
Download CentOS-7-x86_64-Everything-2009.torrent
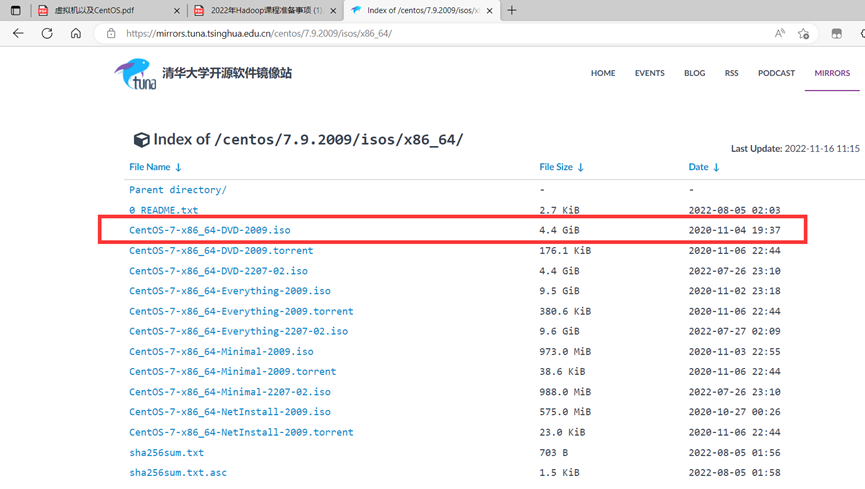coord(241,311)
